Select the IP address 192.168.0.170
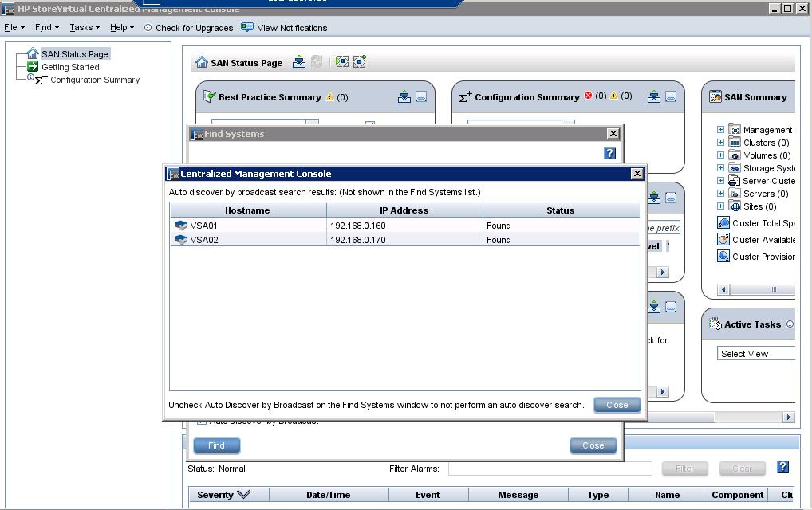The height and width of the screenshot is (510, 812). pyautogui.click(x=358, y=240)
